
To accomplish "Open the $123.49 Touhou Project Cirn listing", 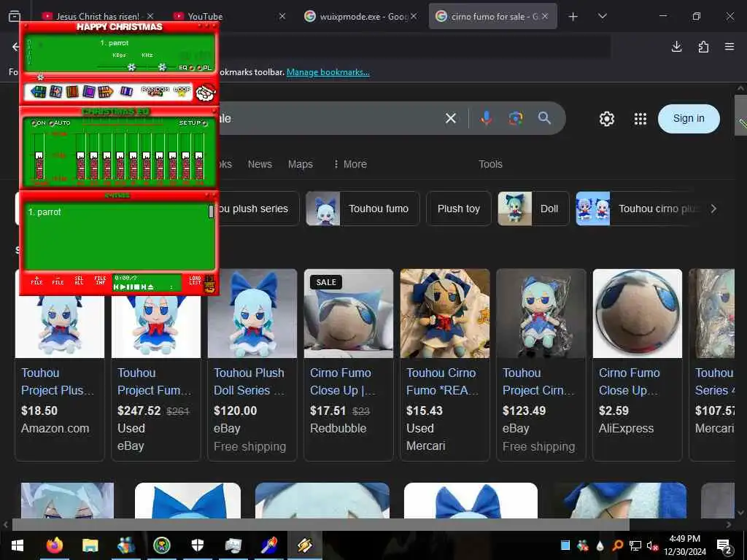I will point(541,365).
